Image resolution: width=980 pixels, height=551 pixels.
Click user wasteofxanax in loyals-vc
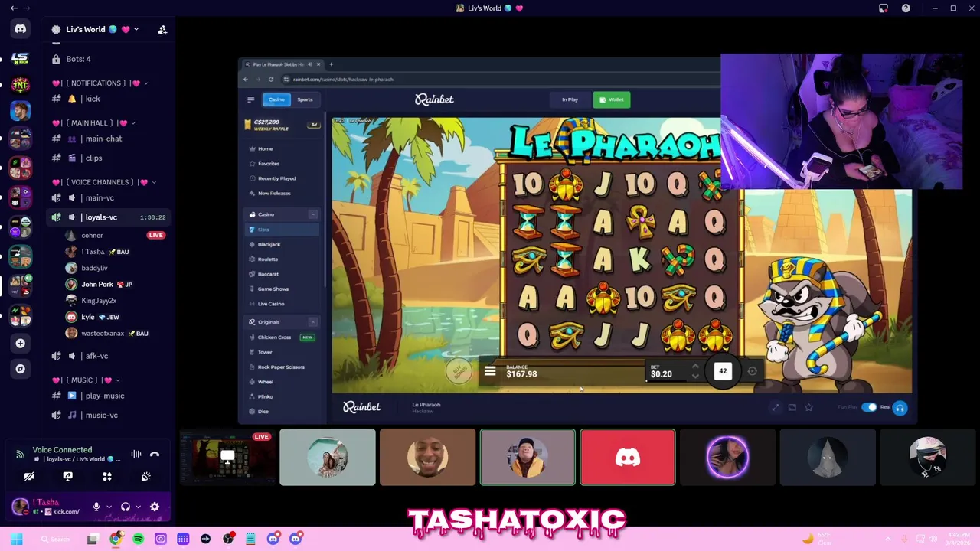coord(115,333)
